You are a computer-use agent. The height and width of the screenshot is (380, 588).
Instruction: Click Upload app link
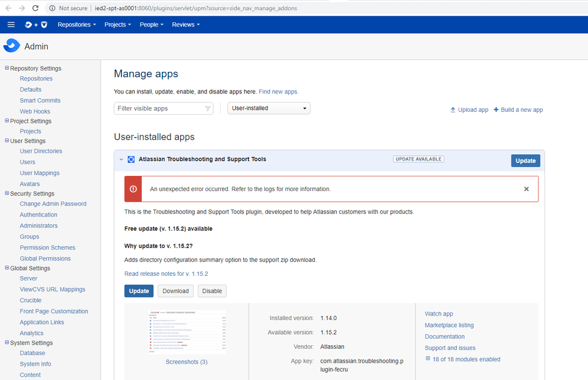[x=469, y=110]
